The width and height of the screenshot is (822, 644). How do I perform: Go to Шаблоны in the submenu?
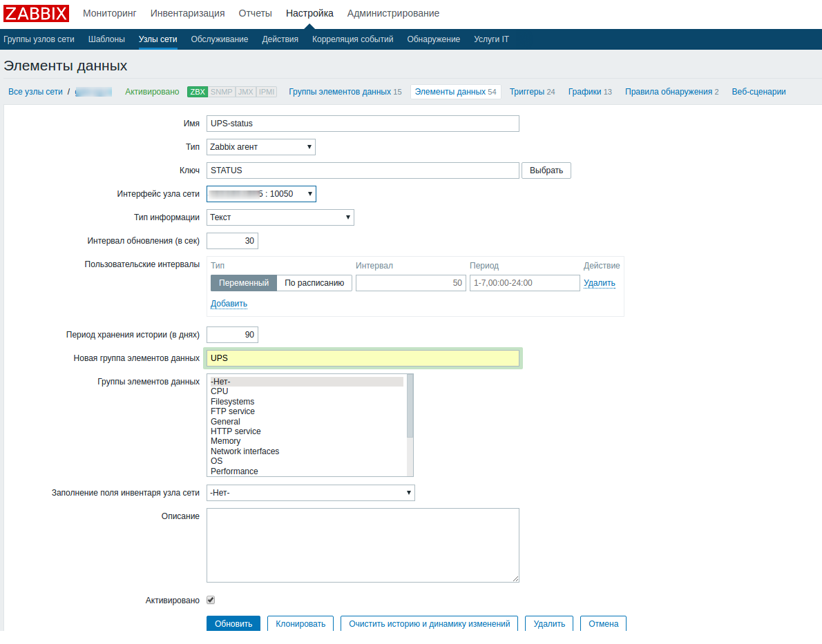click(x=106, y=39)
